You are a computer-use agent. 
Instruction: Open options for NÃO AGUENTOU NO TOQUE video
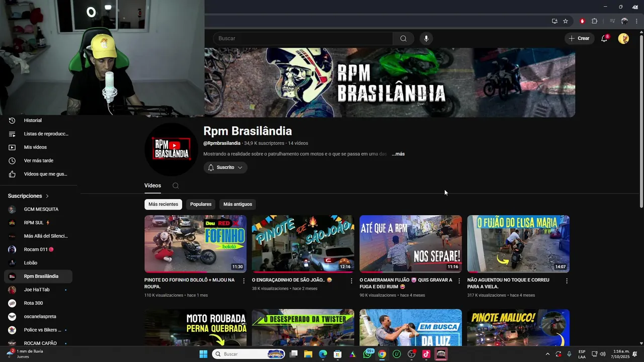click(x=567, y=281)
